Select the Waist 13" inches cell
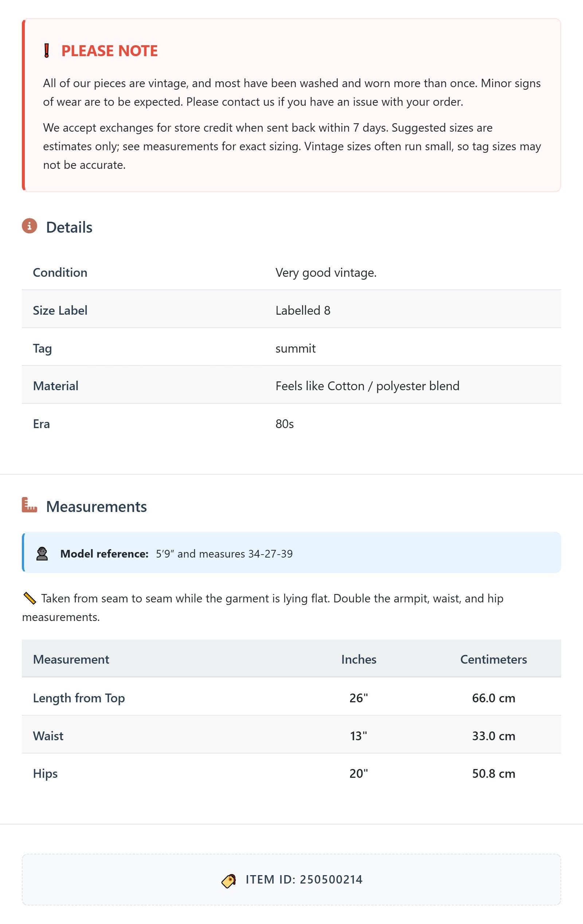Image resolution: width=583 pixels, height=924 pixels. (359, 735)
